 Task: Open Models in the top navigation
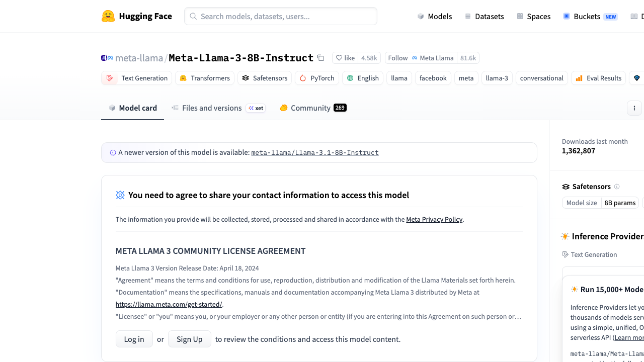[435, 16]
